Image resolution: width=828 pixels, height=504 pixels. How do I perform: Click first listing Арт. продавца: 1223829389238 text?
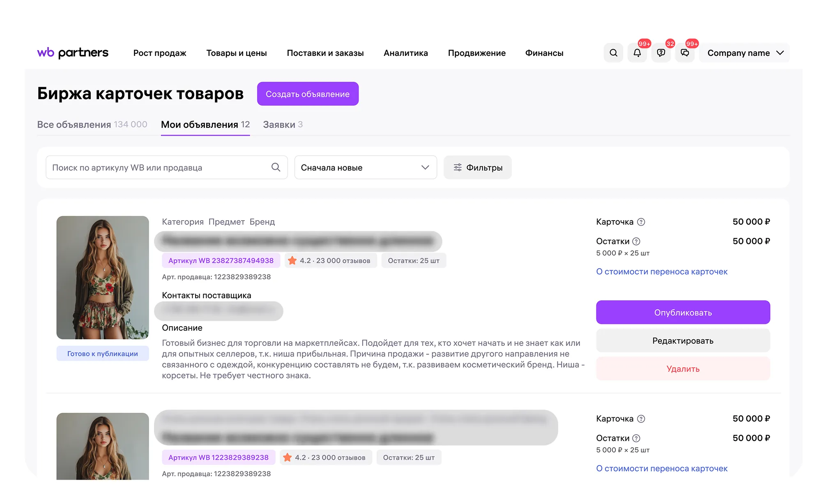216,277
